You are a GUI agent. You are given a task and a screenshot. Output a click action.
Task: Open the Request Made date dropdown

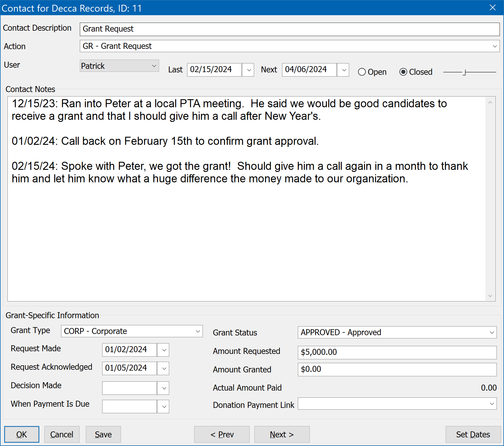[163, 350]
